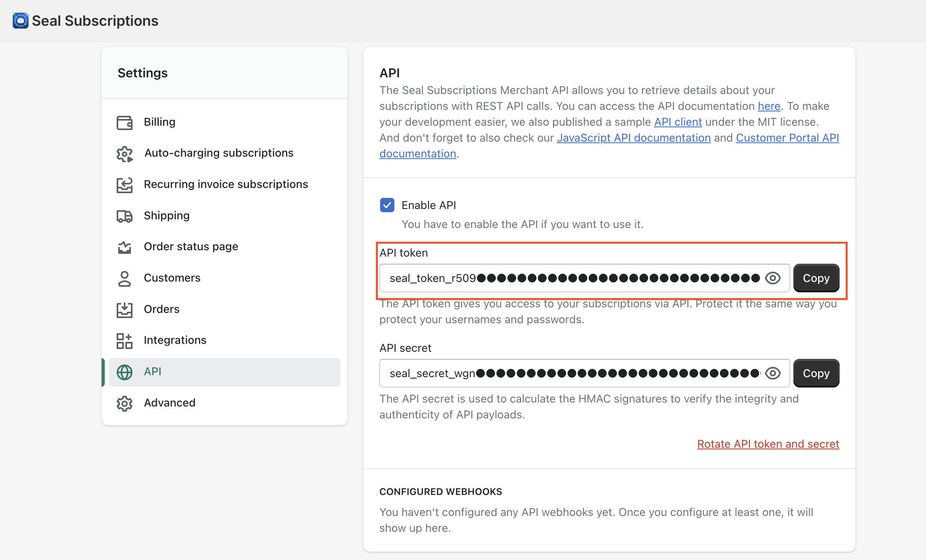Click the API secret field label

(405, 348)
